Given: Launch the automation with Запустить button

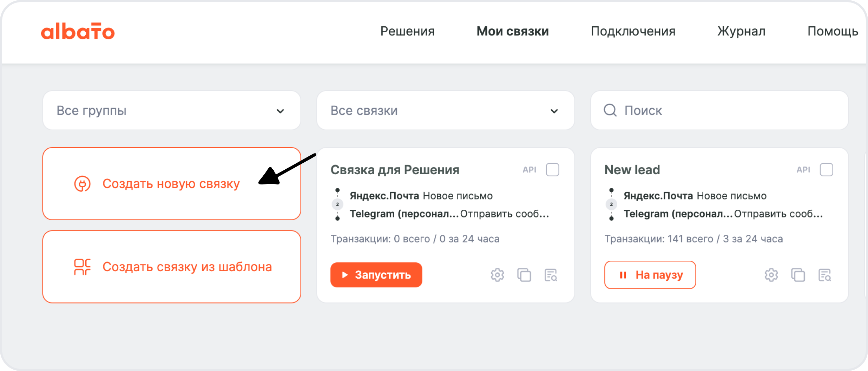Looking at the screenshot, I should pos(376,275).
